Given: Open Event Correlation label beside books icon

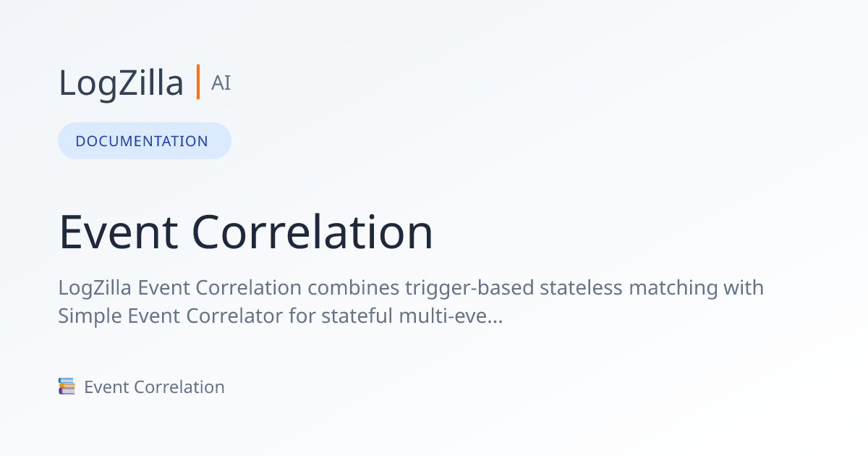Looking at the screenshot, I should pos(154,387).
